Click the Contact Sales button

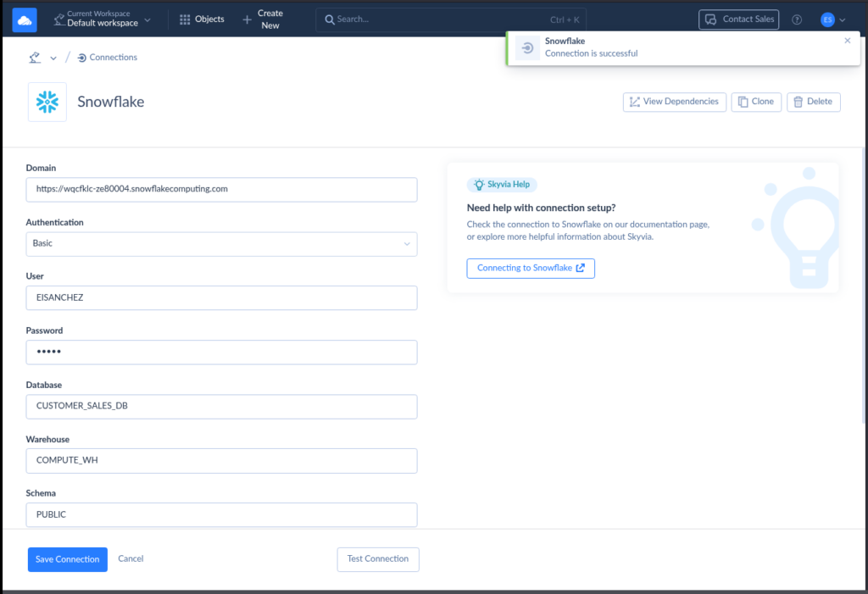point(738,19)
